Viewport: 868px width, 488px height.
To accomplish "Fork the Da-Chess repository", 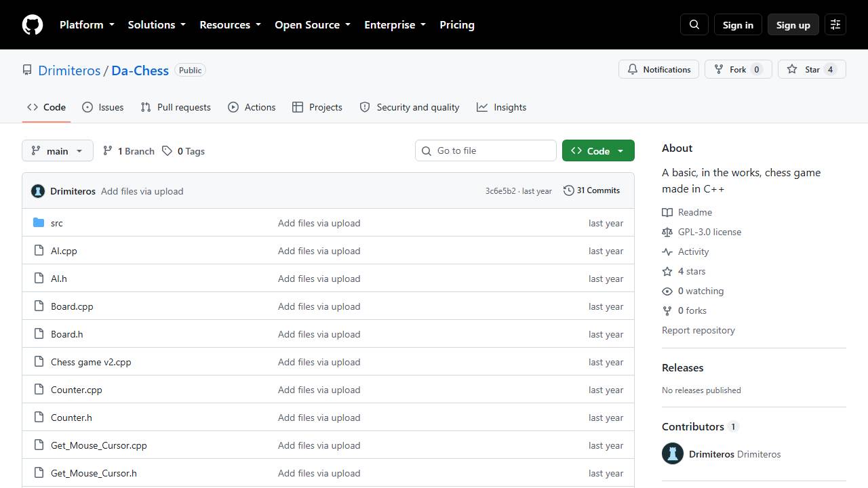I will [738, 69].
